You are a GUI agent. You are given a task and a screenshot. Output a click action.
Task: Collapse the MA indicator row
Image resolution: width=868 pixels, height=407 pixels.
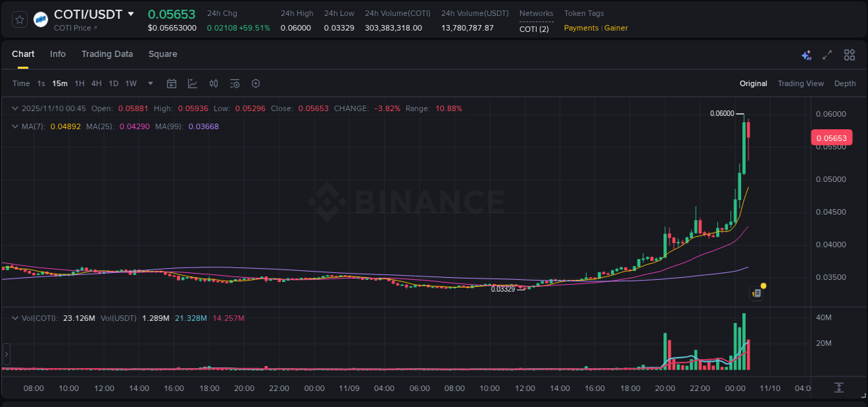(x=15, y=126)
